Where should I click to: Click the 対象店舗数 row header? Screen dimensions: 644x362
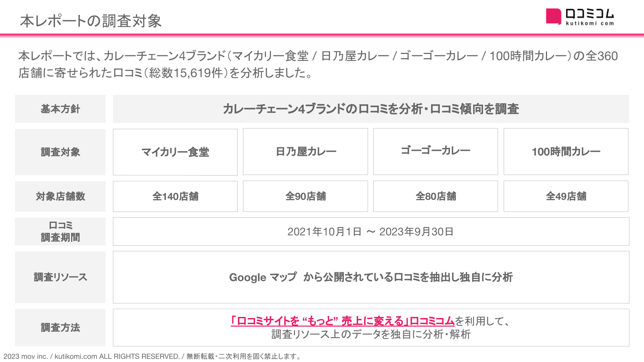pyautogui.click(x=60, y=196)
